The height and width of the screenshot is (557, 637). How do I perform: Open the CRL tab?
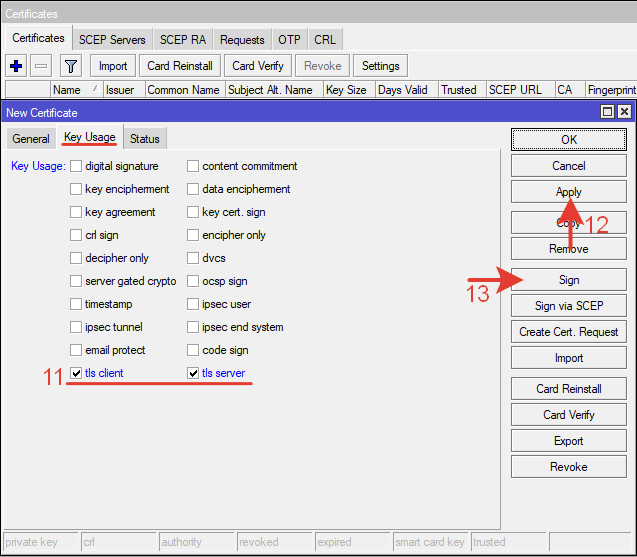(x=325, y=40)
